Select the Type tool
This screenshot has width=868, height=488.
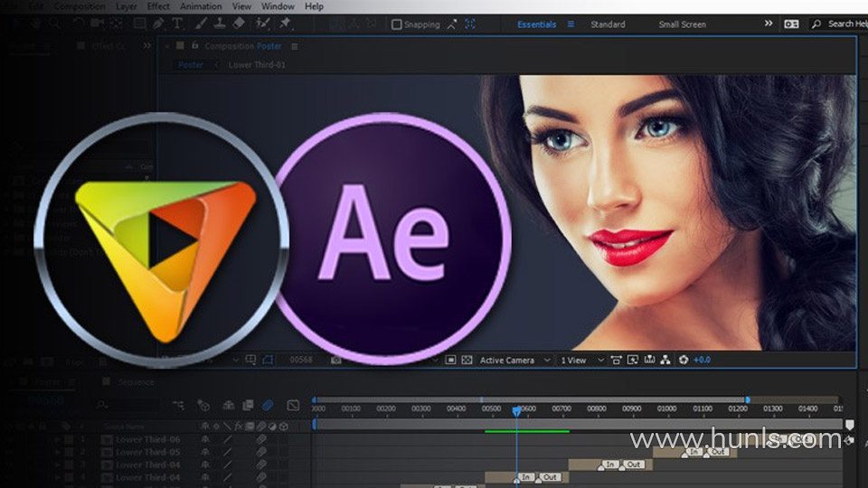(177, 23)
